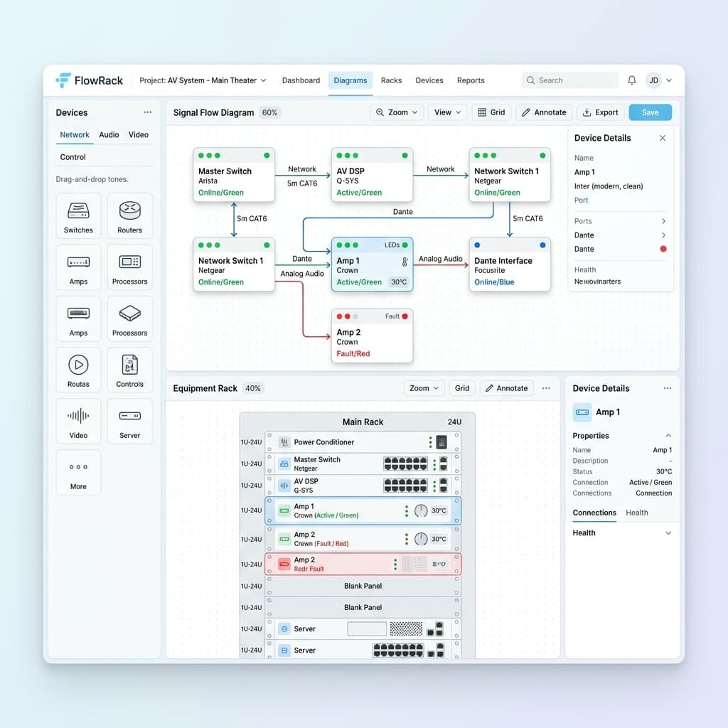Toggle the Grid button in Equipment Rack

pyautogui.click(x=462, y=388)
